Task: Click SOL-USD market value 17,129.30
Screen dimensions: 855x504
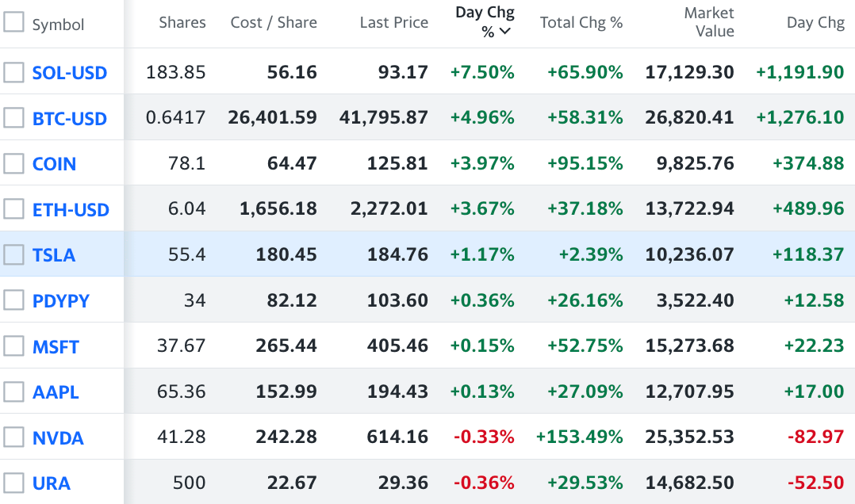Action: [689, 72]
